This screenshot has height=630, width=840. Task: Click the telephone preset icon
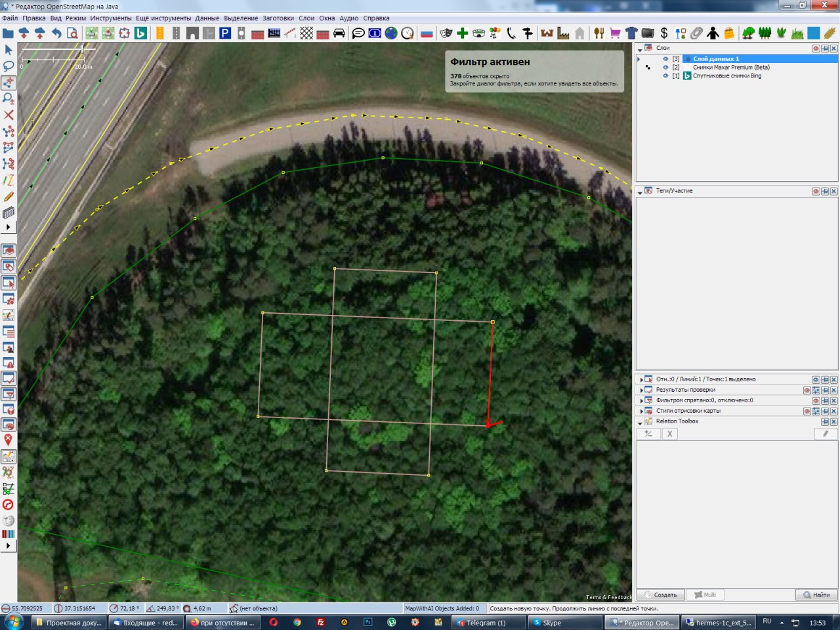511,33
